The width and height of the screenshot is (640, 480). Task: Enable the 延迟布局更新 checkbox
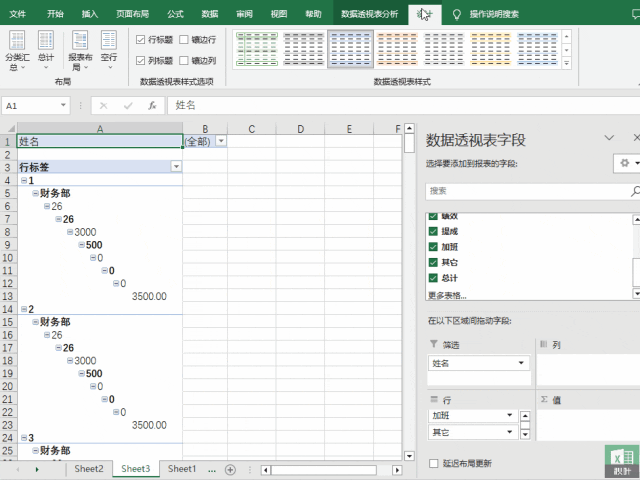[x=433, y=463]
